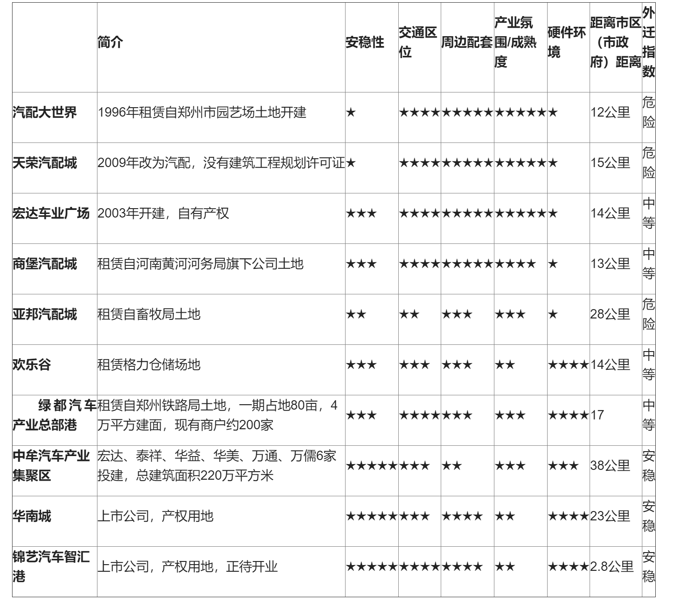Select the 中牟汽车产业集聚区 row name

pyautogui.click(x=51, y=466)
